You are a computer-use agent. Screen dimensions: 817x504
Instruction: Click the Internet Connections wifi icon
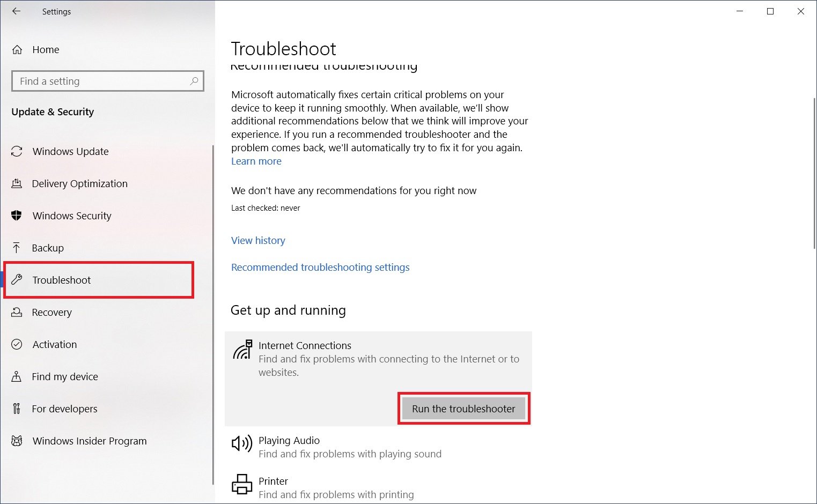coord(242,349)
